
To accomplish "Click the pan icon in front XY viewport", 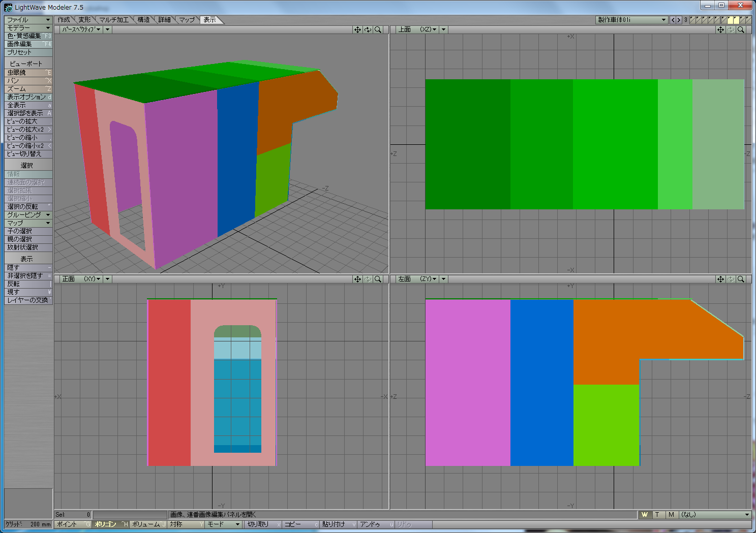I will [357, 279].
